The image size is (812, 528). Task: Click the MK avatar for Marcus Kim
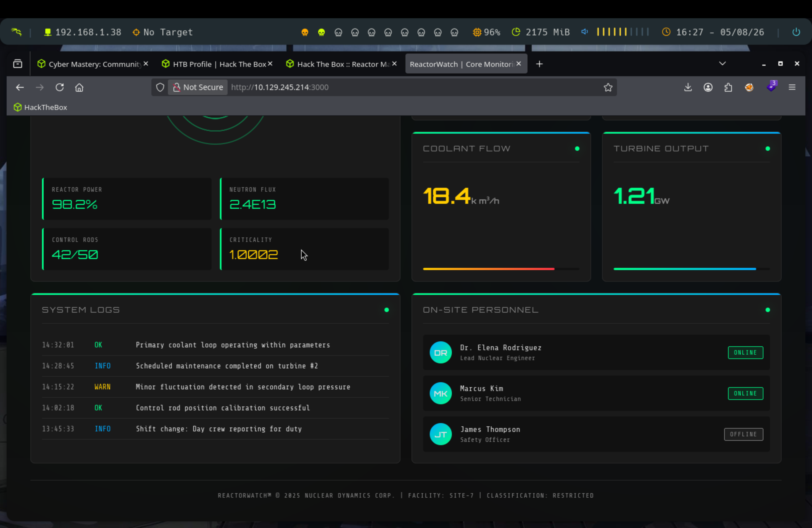[441, 393]
